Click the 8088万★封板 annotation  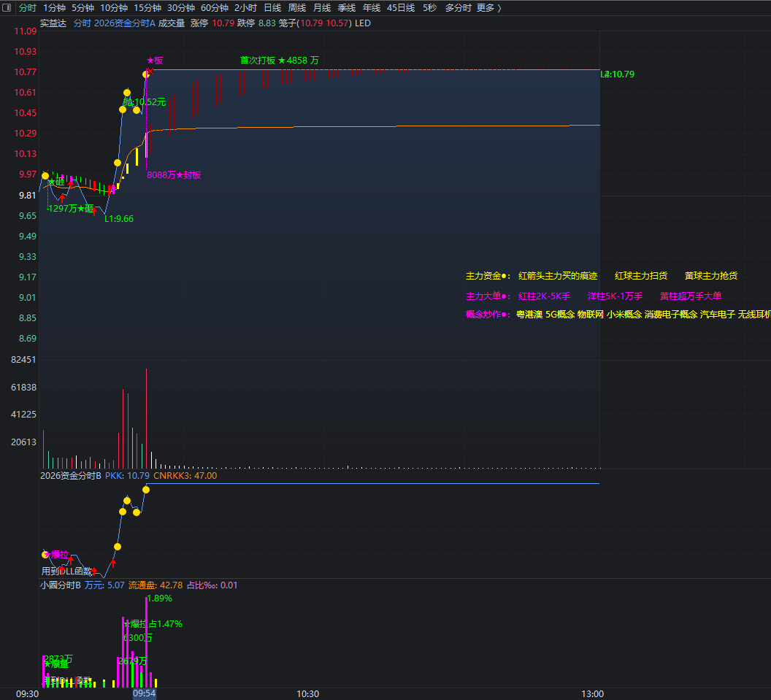coord(174,175)
